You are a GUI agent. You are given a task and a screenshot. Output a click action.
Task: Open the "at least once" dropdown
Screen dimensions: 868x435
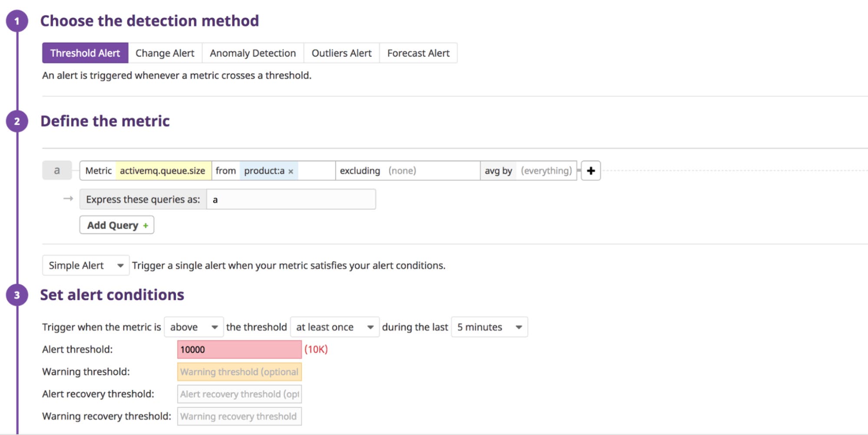point(334,327)
